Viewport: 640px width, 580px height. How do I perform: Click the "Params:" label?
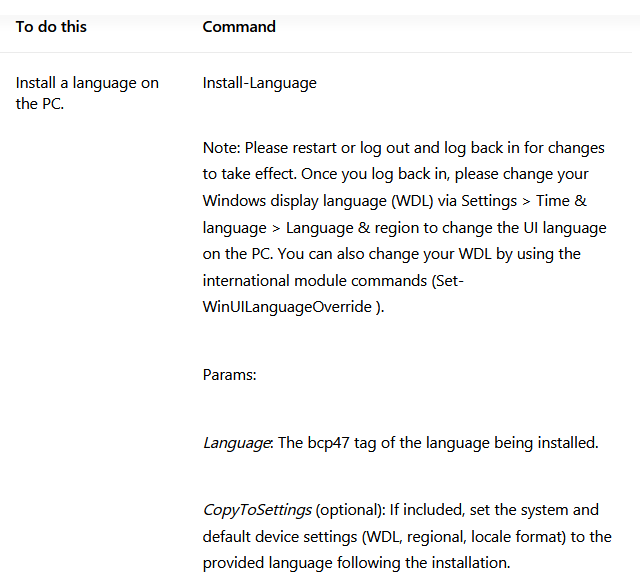[x=229, y=375]
